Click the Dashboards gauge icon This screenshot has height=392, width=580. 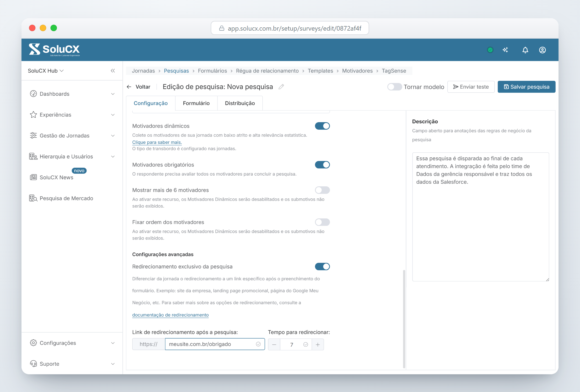[33, 94]
